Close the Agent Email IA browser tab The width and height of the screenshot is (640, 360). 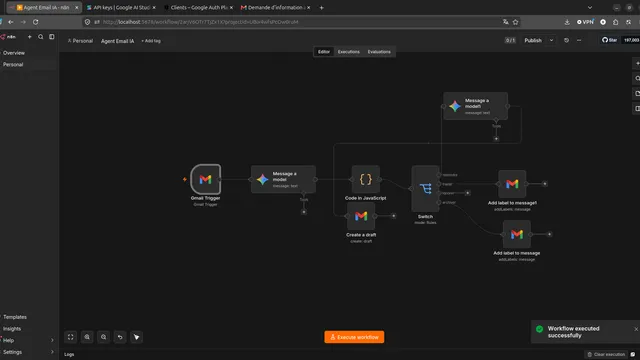click(76, 7)
